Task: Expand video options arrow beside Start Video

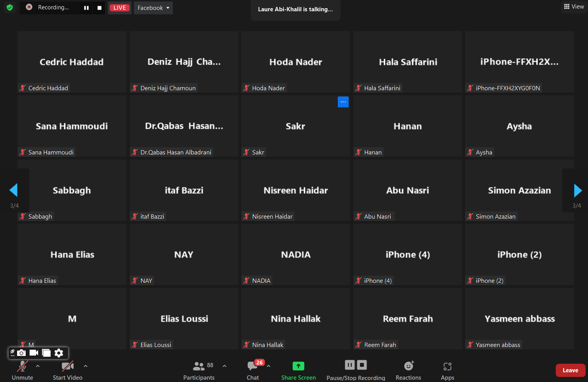Action: click(86, 366)
